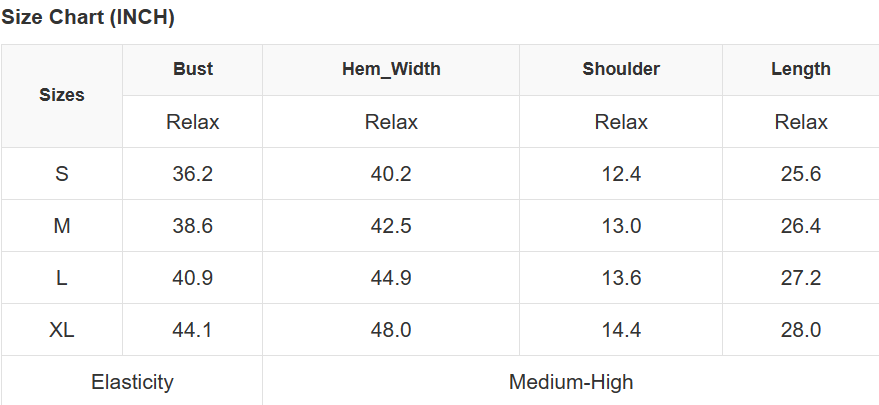
Task: Click bust value 44.1 for XL
Action: click(193, 330)
